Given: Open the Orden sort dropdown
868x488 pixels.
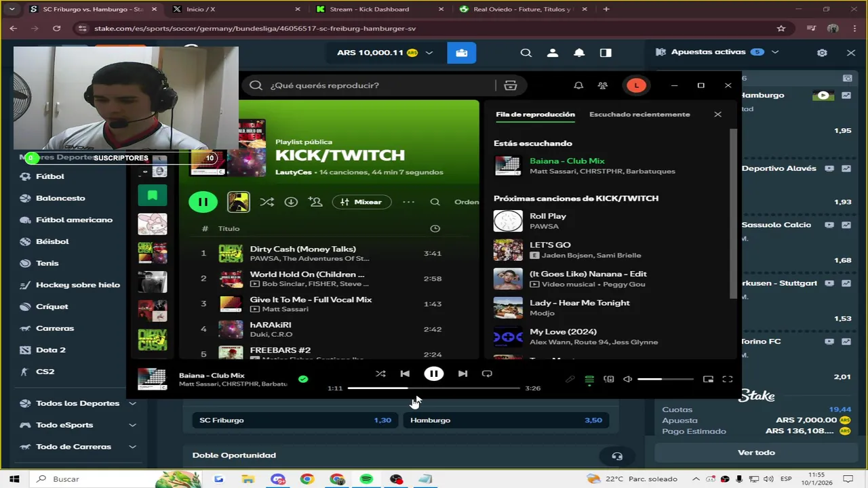Looking at the screenshot, I should [467, 202].
